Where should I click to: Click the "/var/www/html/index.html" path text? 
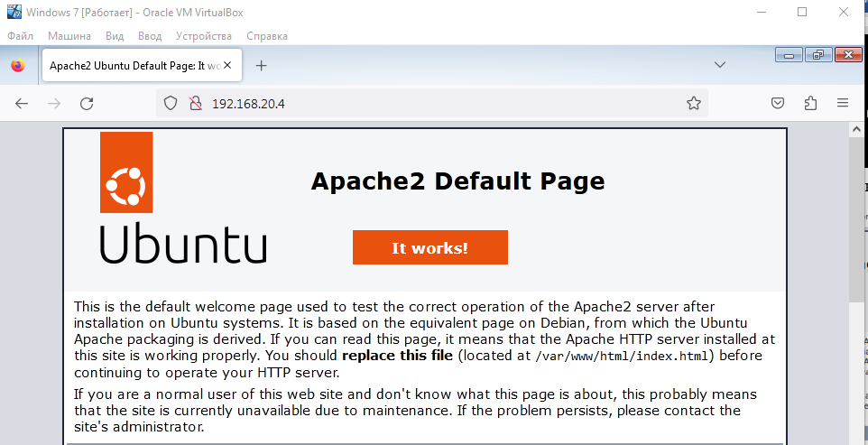click(x=623, y=356)
